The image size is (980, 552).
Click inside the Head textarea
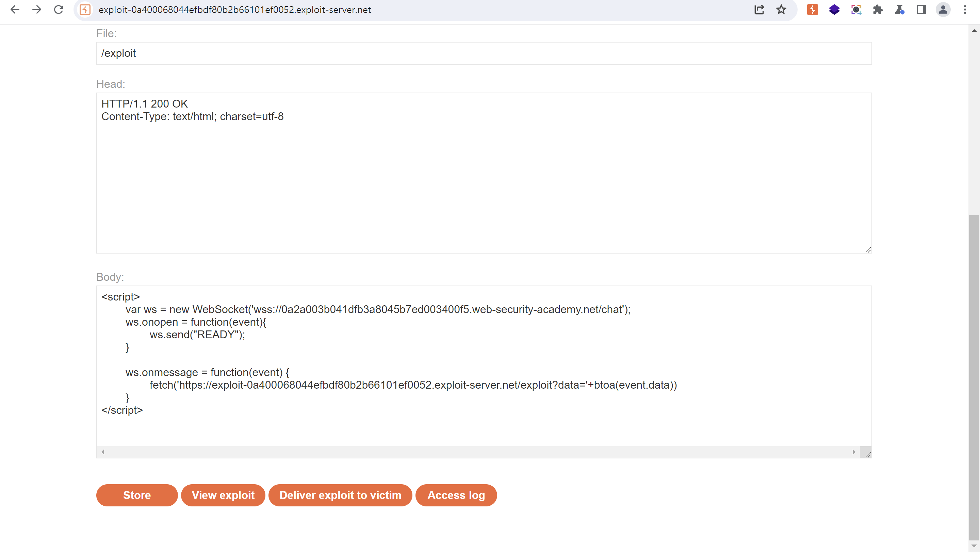pos(484,173)
